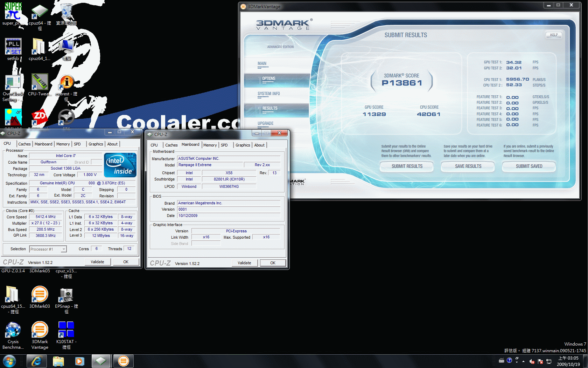Click the SAVE RESULTS button
Screen dimensions: 588x368
(468, 166)
